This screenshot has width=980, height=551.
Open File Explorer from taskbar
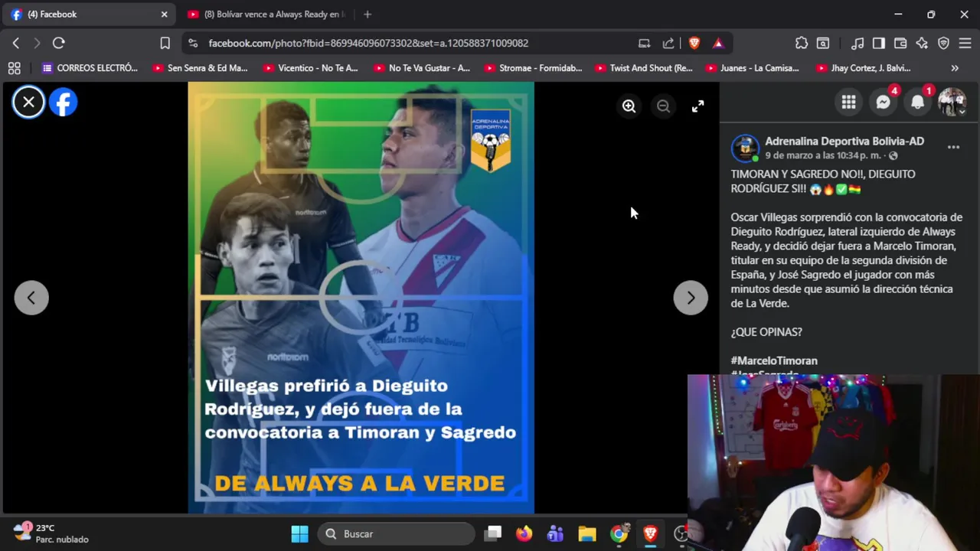pos(586,533)
